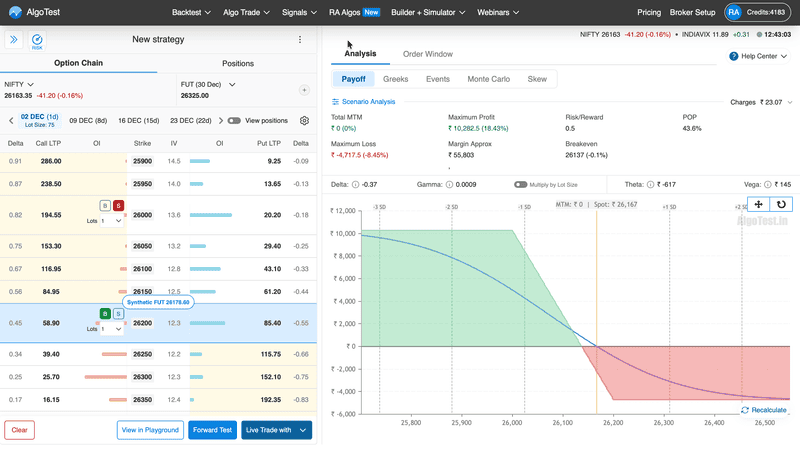Select the pan/move chart tool
Screen dimensions: 800x449
pos(758,204)
